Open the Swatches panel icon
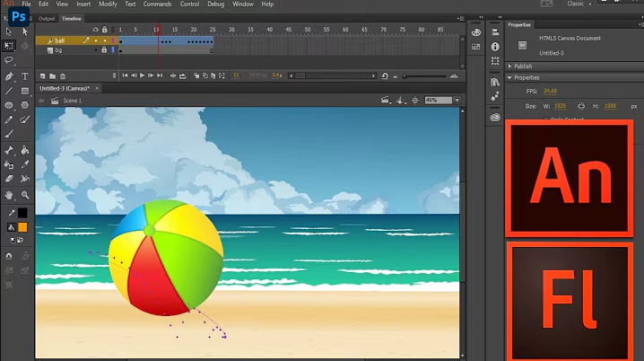Image resolution: width=644 pixels, height=361 pixels. (x=476, y=47)
